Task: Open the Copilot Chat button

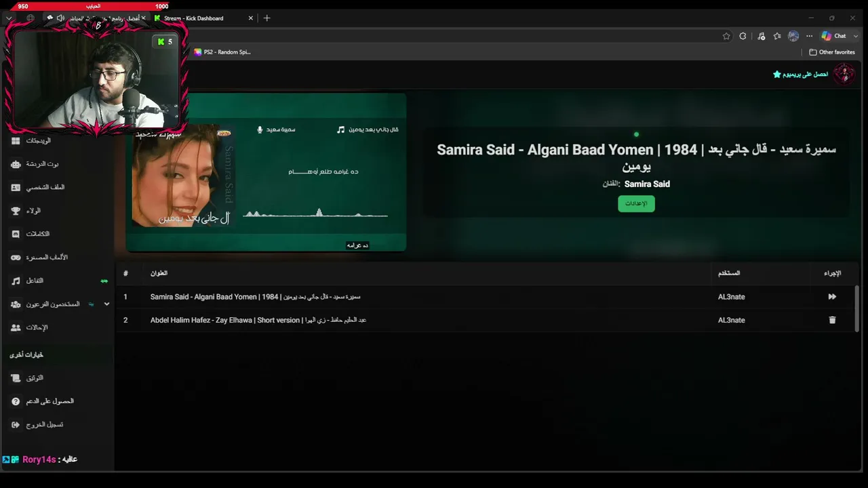Action: (x=833, y=36)
